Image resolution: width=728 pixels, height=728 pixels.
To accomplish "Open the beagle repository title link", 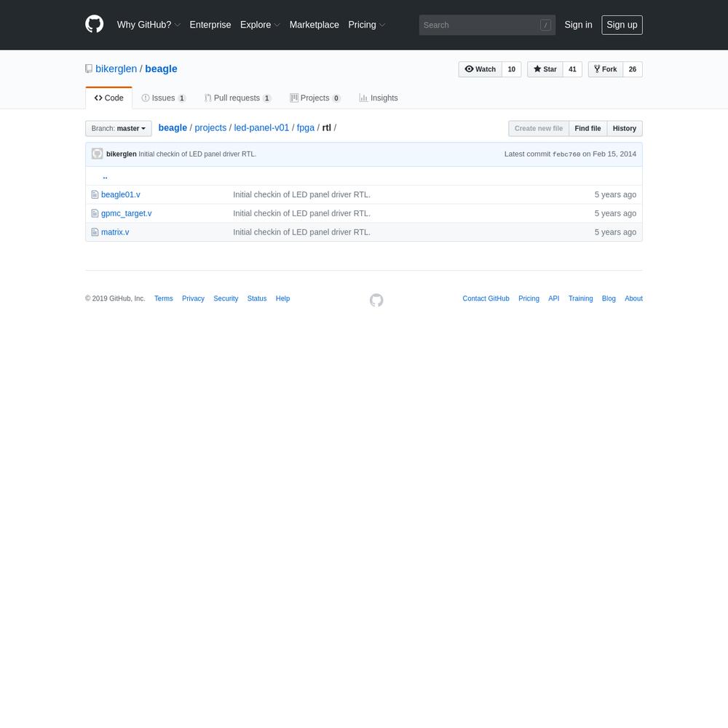I will click(161, 69).
